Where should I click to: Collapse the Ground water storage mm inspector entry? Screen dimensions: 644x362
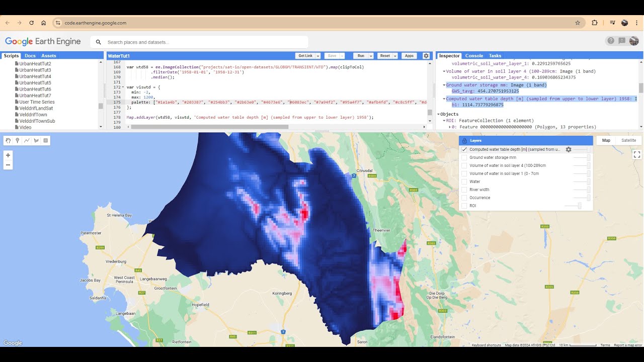(444, 85)
